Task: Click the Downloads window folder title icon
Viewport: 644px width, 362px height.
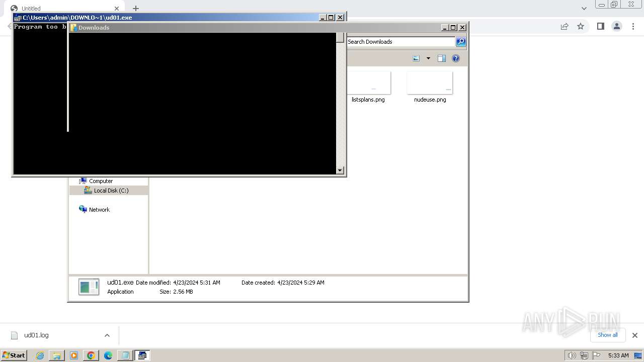Action: 73,28
